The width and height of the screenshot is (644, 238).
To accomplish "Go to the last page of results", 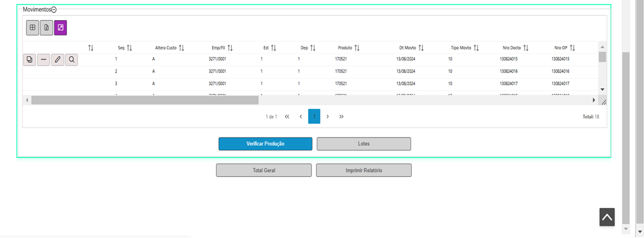I will tap(341, 117).
